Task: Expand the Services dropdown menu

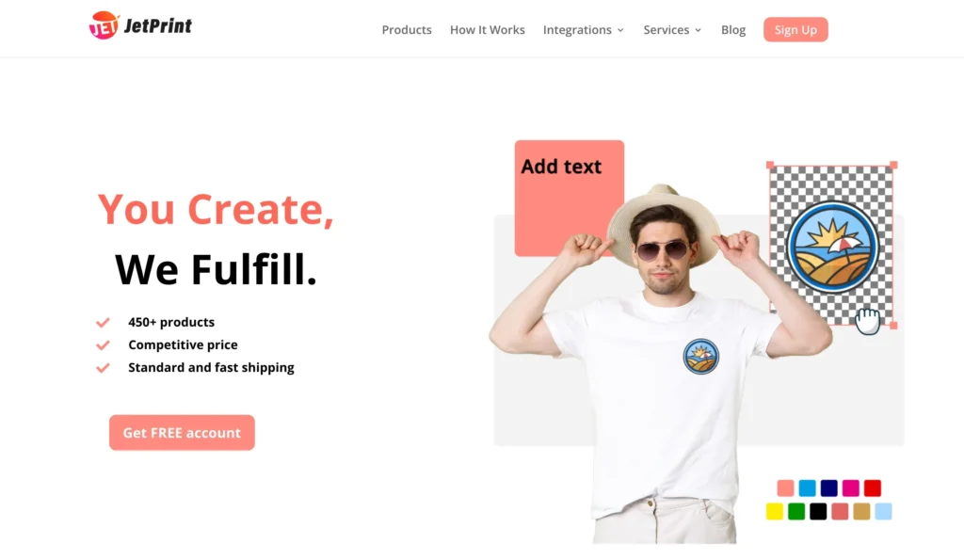Action: pos(672,29)
